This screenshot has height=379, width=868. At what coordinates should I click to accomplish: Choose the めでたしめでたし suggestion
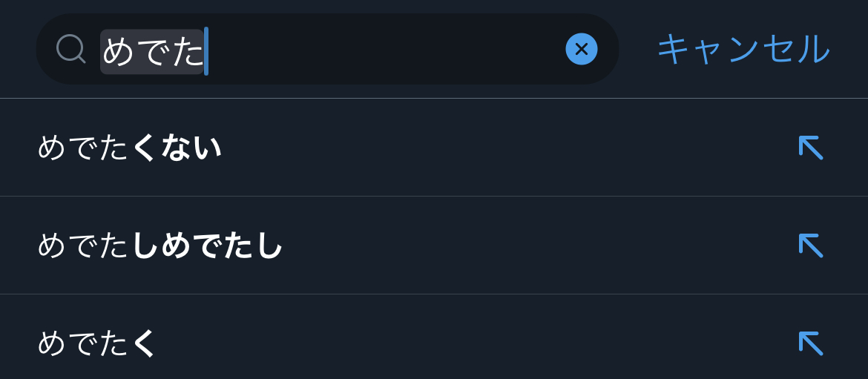coord(160,245)
